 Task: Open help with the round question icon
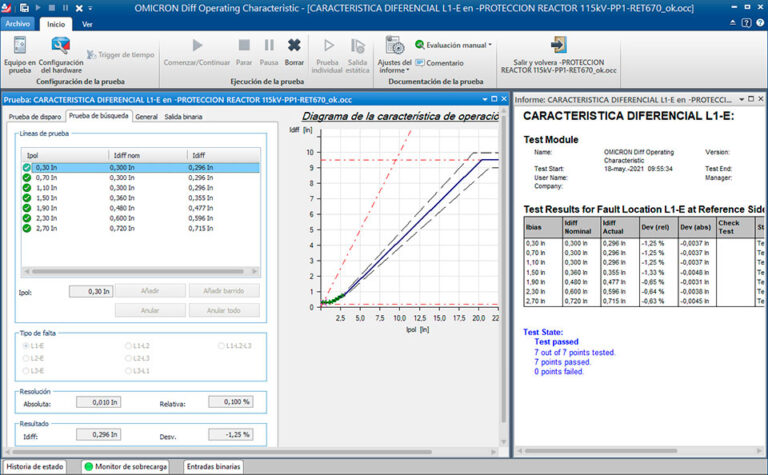click(x=760, y=23)
